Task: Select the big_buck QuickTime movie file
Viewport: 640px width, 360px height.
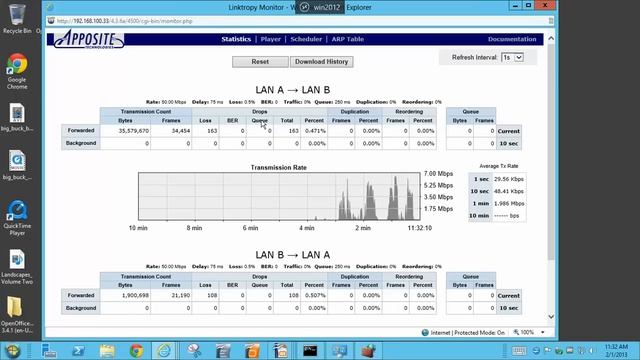Action: (17, 166)
